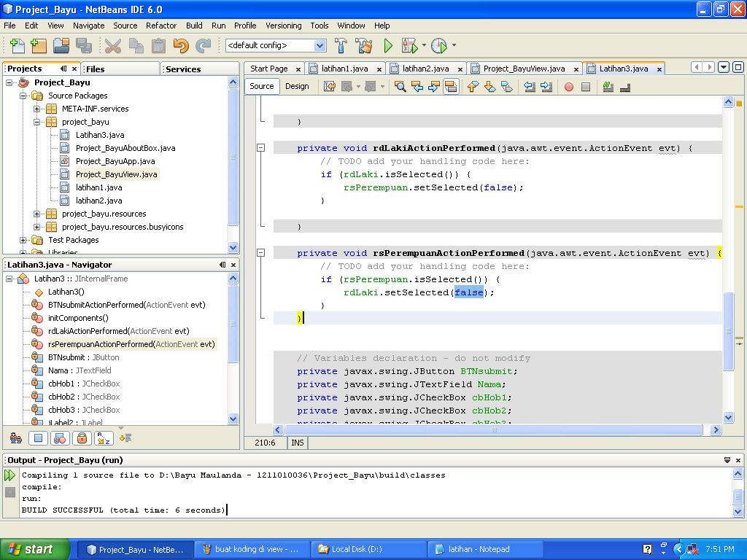Open the Refactor menu
Image resolution: width=747 pixels, height=560 pixels.
point(161,26)
